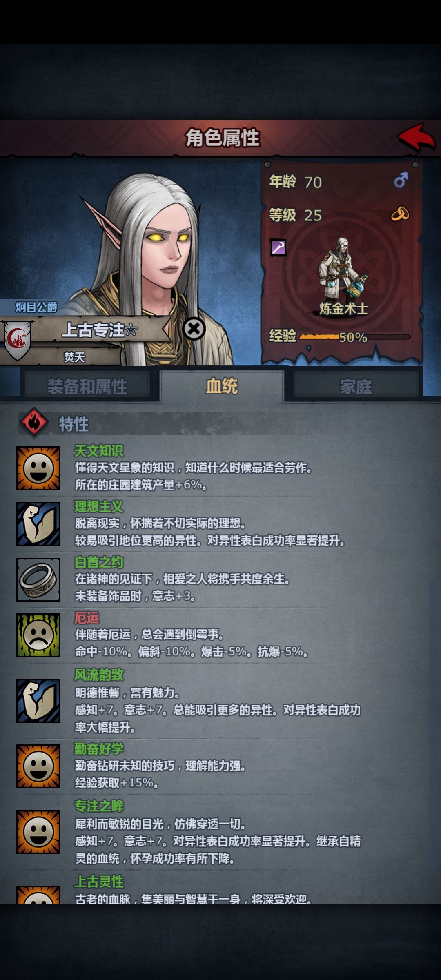Tap the 上古专注 title banner
This screenshot has width=441, height=980.
[100, 330]
